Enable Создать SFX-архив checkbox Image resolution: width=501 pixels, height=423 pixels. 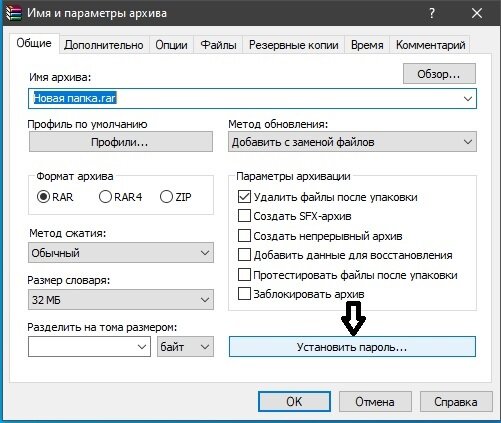coord(244,216)
